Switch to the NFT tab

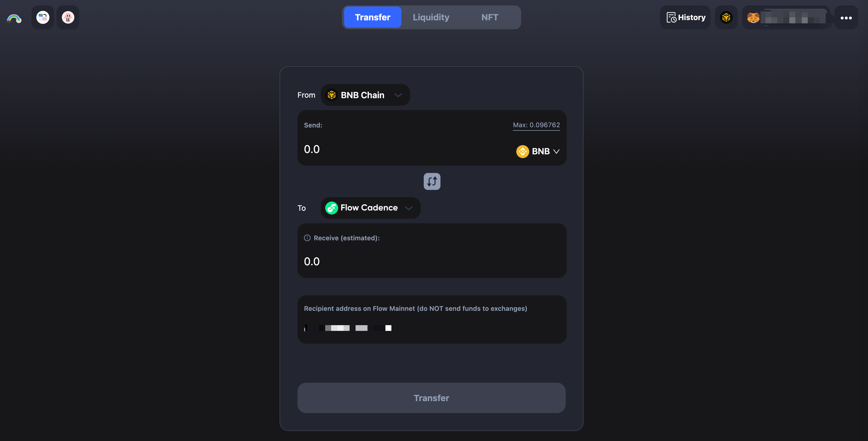tap(490, 17)
